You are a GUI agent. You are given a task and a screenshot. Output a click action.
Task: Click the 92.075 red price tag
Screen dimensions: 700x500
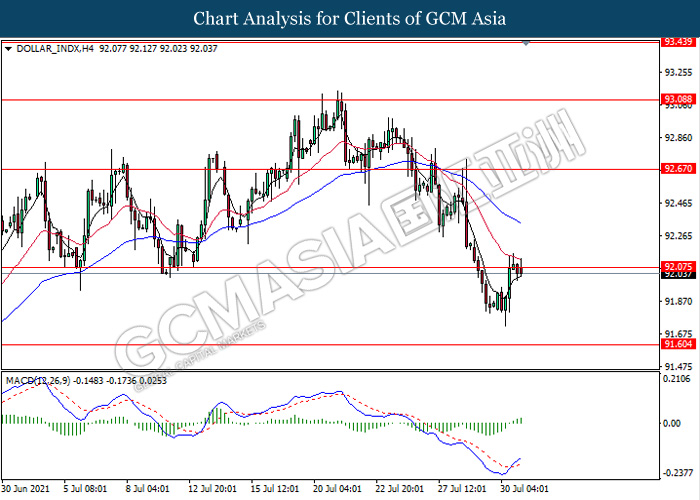pyautogui.click(x=678, y=266)
